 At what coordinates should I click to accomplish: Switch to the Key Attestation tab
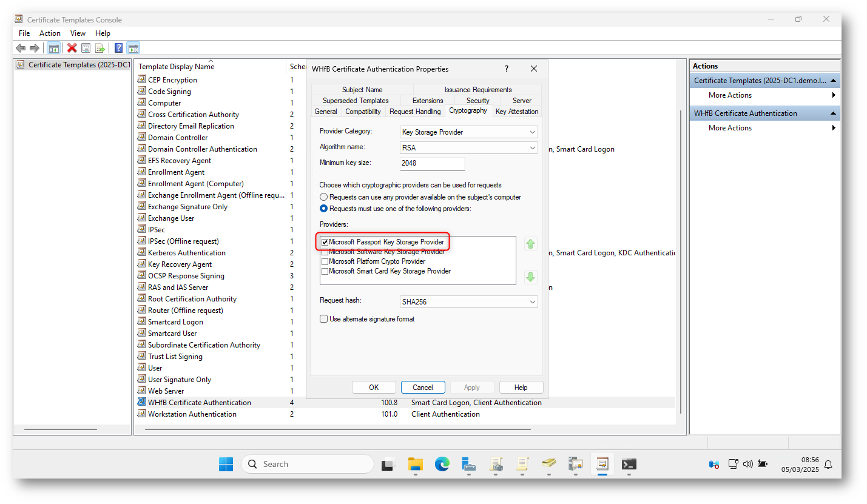(x=517, y=112)
